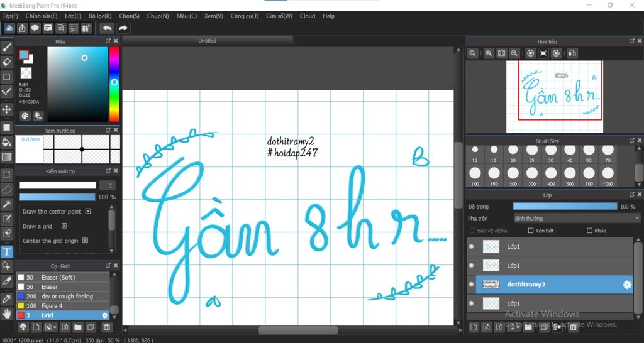Image resolution: width=644 pixels, height=343 pixels.
Task: Click the export share icon in toolbar
Action: pos(23,28)
